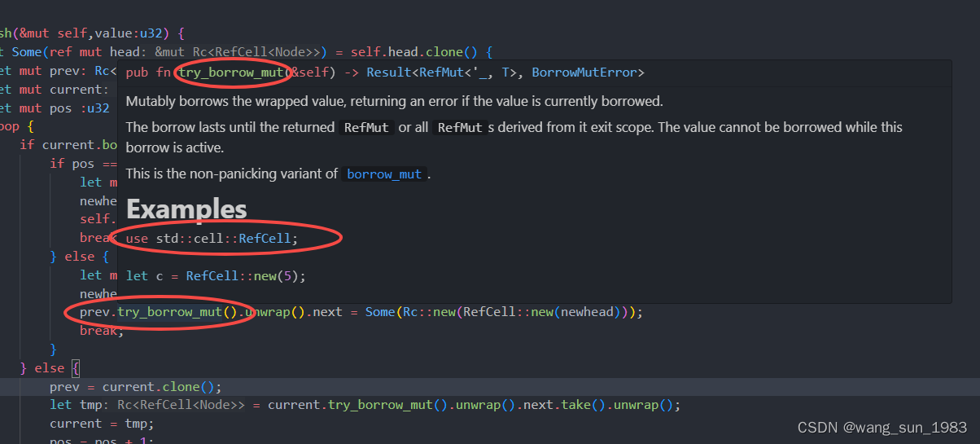Screen dimensions: 980x444
Task: Place cursor on line 'current = tmp;'
Action: pos(102,424)
